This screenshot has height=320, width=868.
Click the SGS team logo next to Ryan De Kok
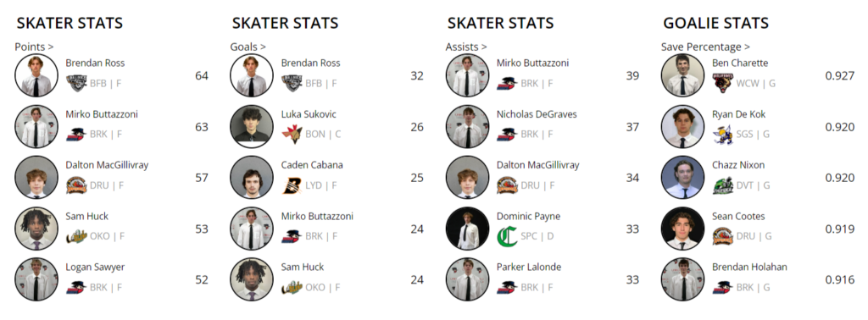[x=723, y=134]
